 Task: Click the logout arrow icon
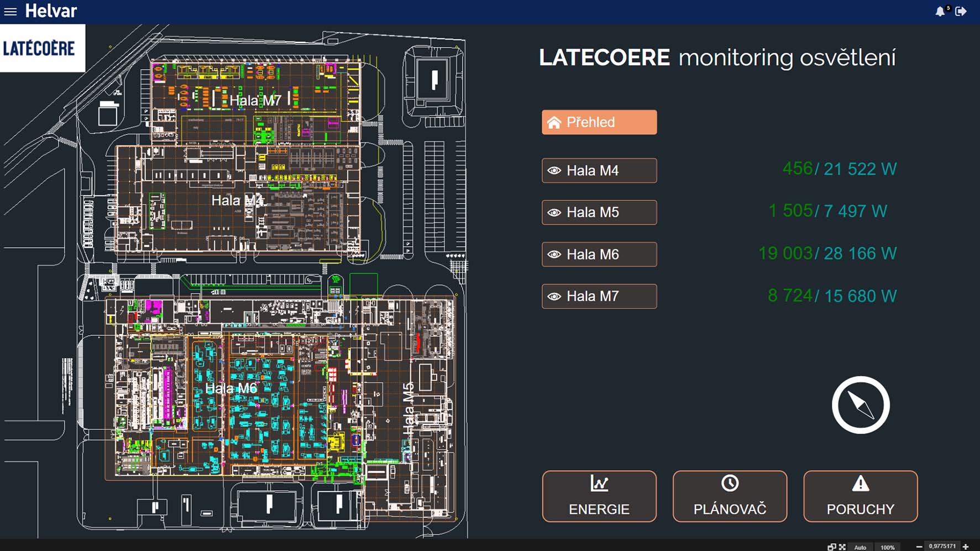(x=961, y=12)
